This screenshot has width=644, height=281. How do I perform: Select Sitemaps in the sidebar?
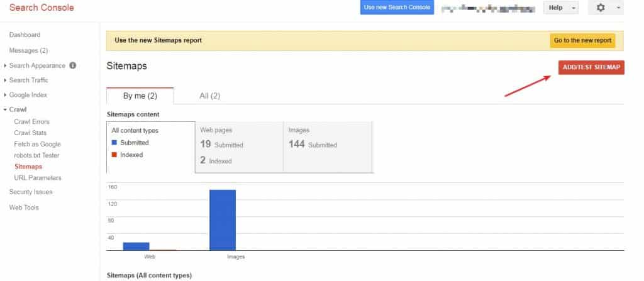pos(28,167)
